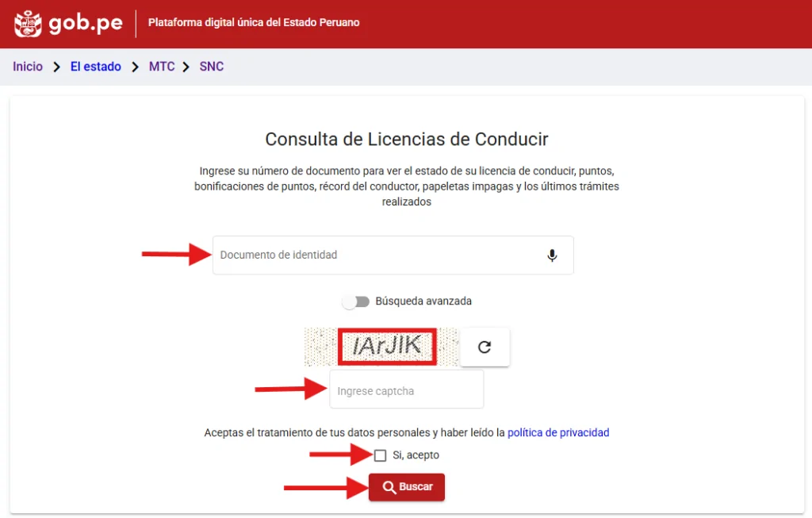
Task: Click the Peruvian coat of arms logo
Action: [28, 23]
